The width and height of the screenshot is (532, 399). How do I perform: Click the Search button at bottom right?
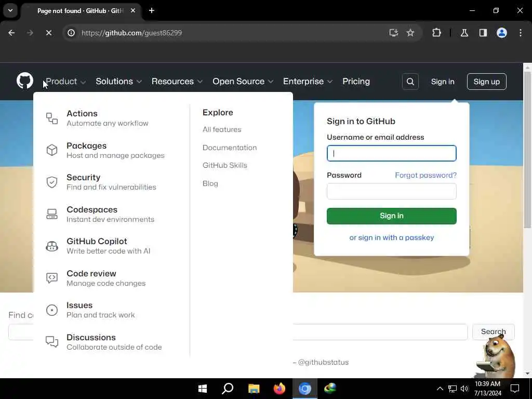point(494,331)
